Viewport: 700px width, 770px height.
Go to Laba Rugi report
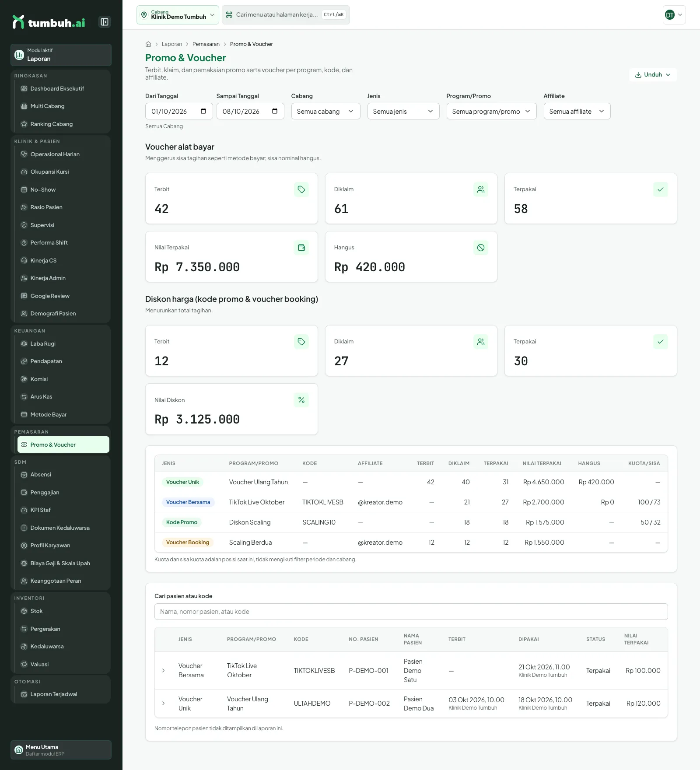pyautogui.click(x=63, y=344)
